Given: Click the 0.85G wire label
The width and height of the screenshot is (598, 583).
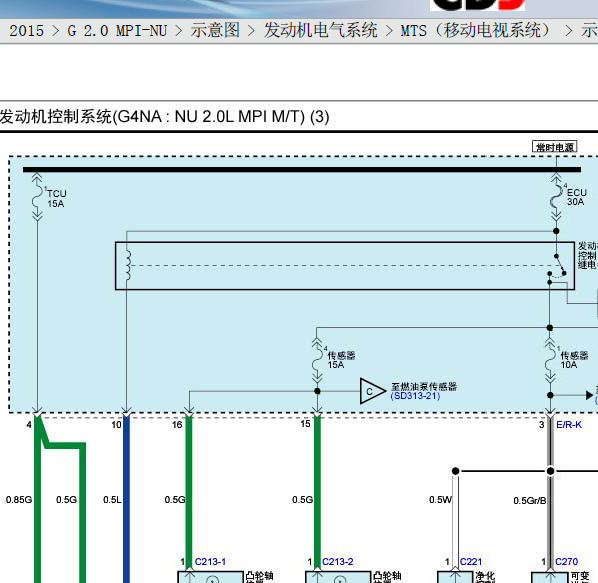Looking at the screenshot, I should point(19,499).
